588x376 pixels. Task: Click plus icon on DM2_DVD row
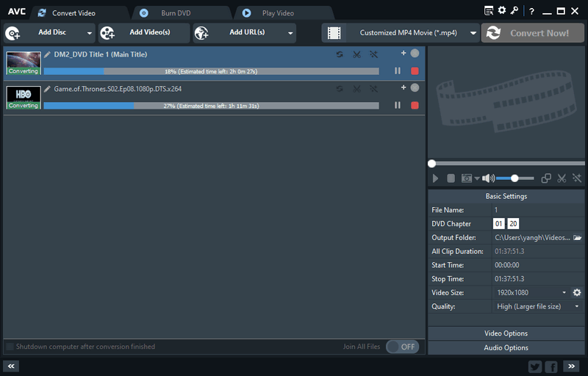pos(404,53)
